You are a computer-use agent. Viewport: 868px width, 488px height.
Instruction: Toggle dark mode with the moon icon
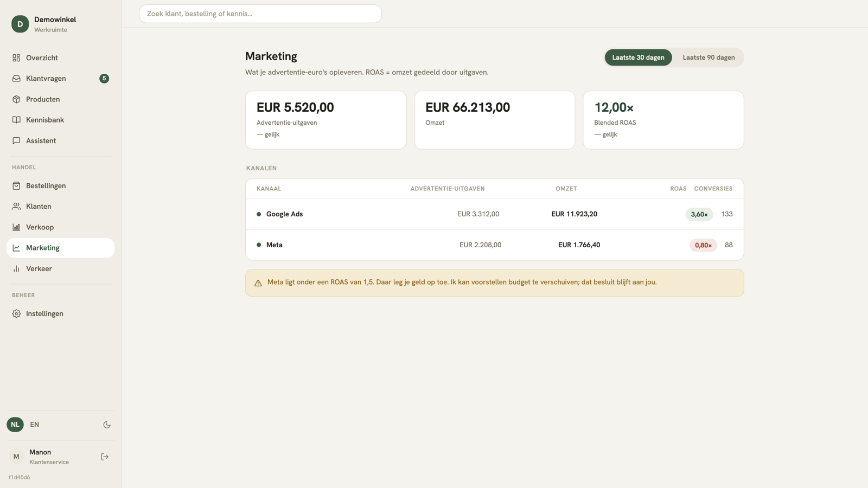tap(107, 425)
